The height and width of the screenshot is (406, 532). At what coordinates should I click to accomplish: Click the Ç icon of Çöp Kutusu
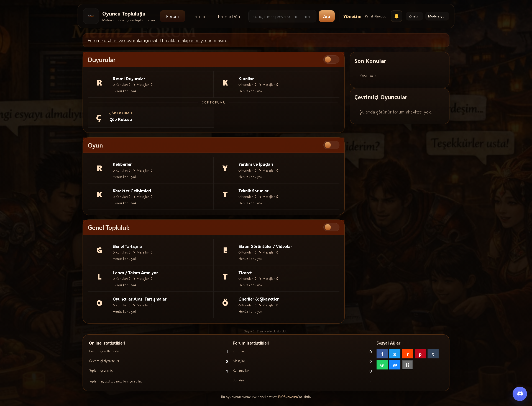point(99,118)
